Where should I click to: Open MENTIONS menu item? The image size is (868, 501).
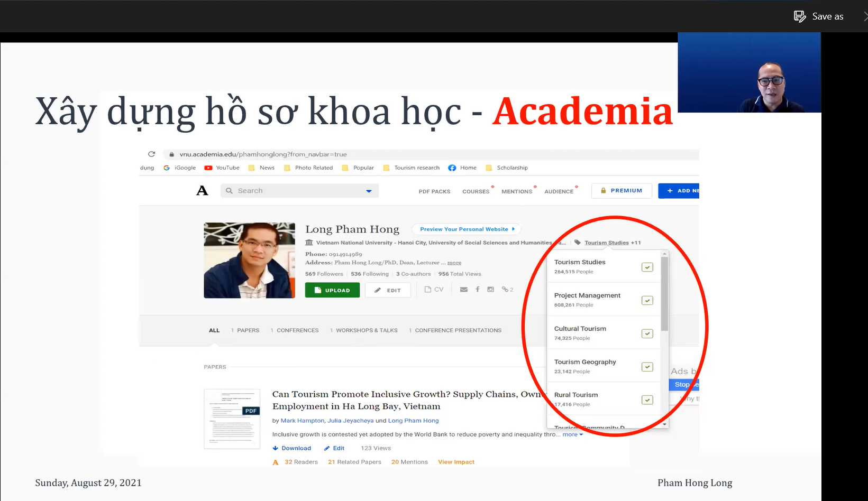tap(517, 191)
